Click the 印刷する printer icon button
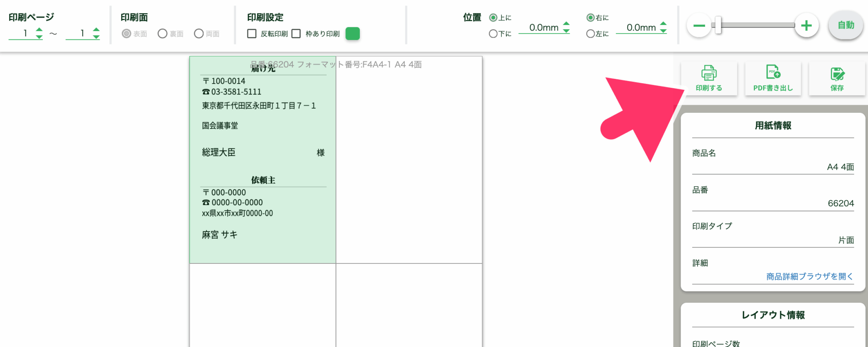The height and width of the screenshot is (347, 868). tap(709, 78)
